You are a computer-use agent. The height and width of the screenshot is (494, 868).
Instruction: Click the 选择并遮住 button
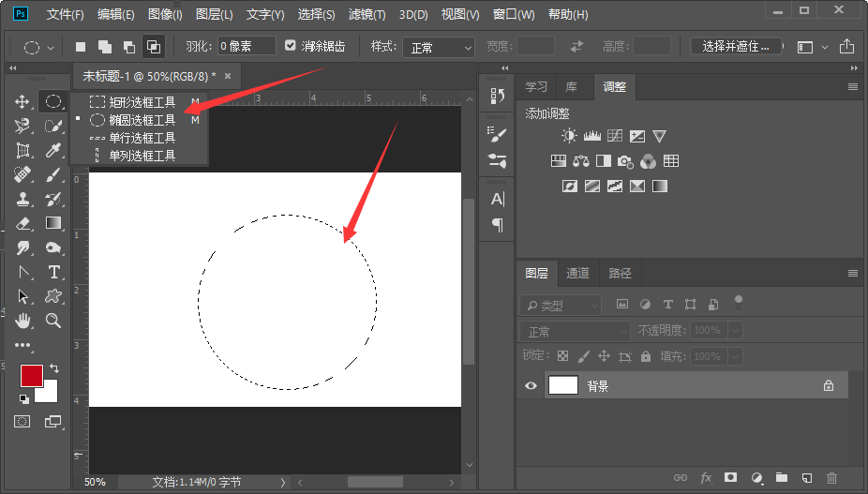(736, 47)
